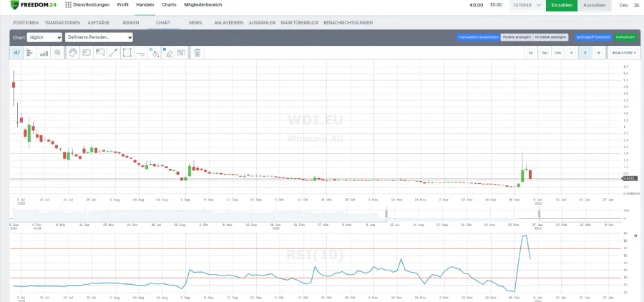644x302 pixels.
Task: Toggle Punkte anzeigen
Action: point(517,37)
